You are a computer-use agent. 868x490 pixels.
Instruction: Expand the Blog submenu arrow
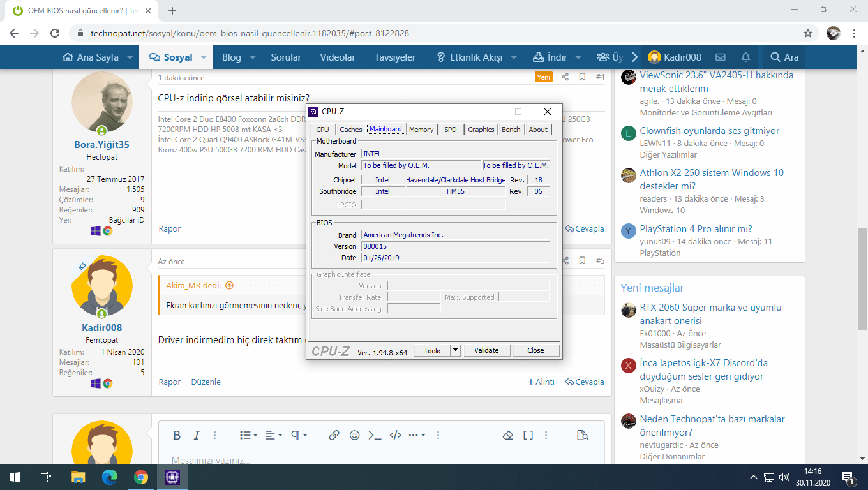point(253,57)
